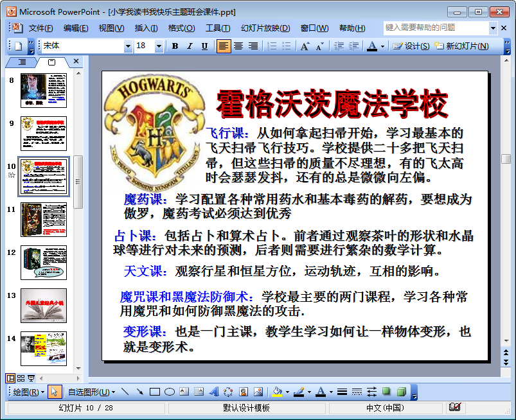Switch to Slide Sorter view
516x420 pixels.
click(x=21, y=378)
